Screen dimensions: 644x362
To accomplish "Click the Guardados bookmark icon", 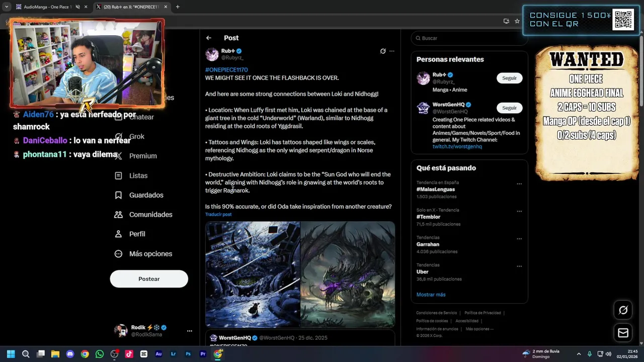I will click(x=118, y=195).
